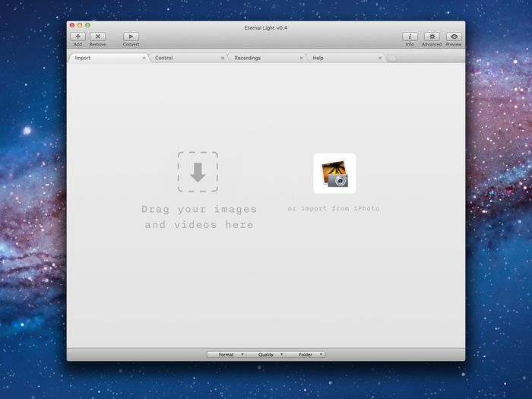Click the iPhoto import icon

(x=334, y=173)
